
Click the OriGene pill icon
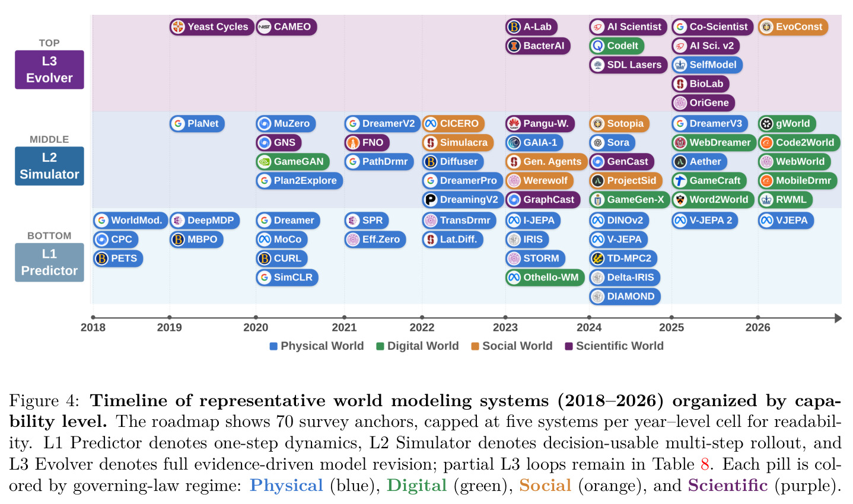pyautogui.click(x=680, y=103)
